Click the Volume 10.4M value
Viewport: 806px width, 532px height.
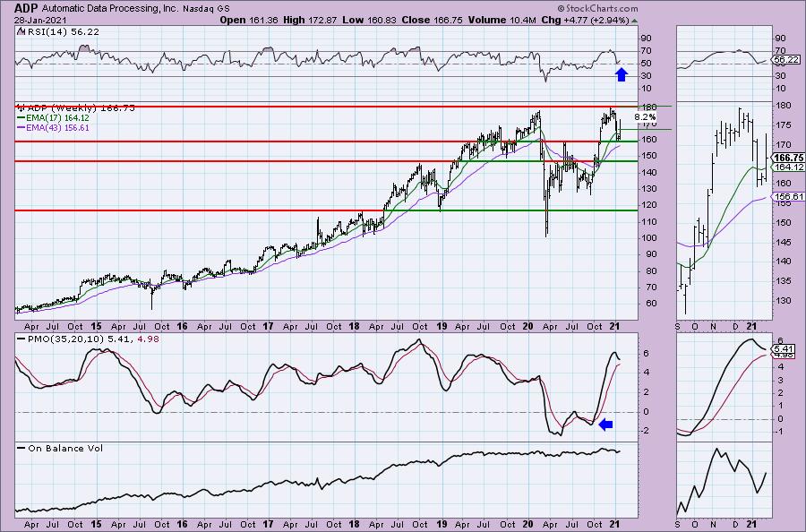(502, 20)
